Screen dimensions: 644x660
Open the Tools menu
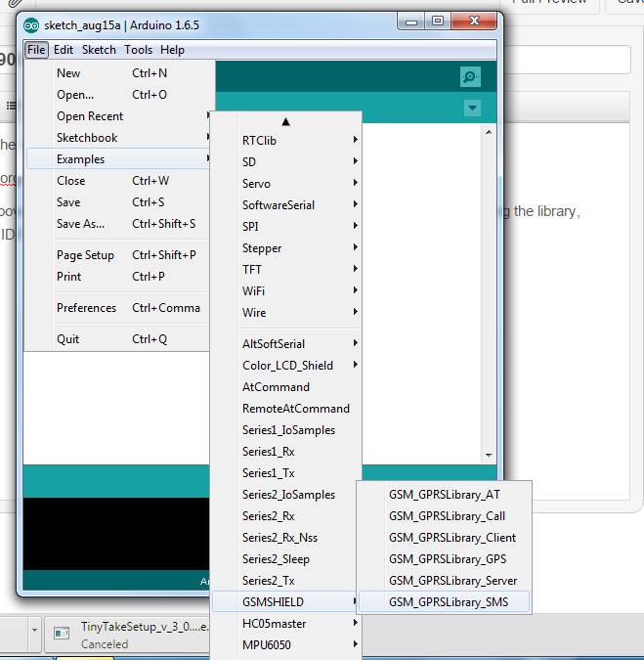[138, 50]
